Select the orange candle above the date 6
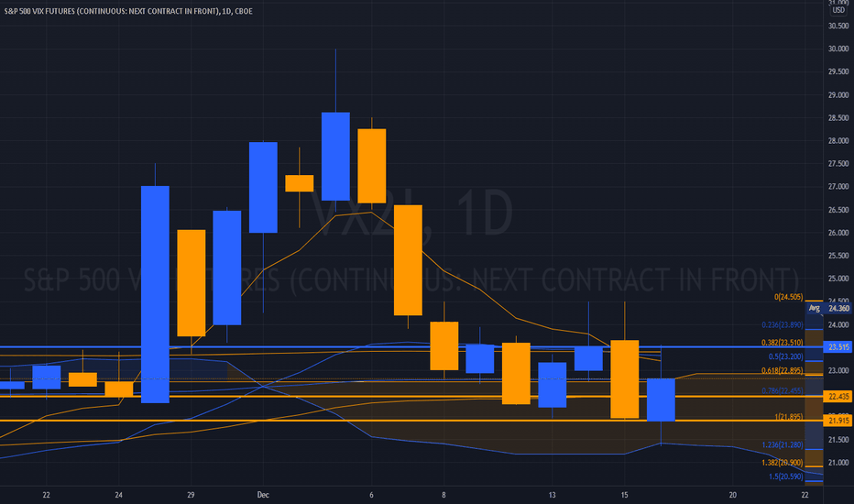This screenshot has height=504, width=854. point(372,166)
